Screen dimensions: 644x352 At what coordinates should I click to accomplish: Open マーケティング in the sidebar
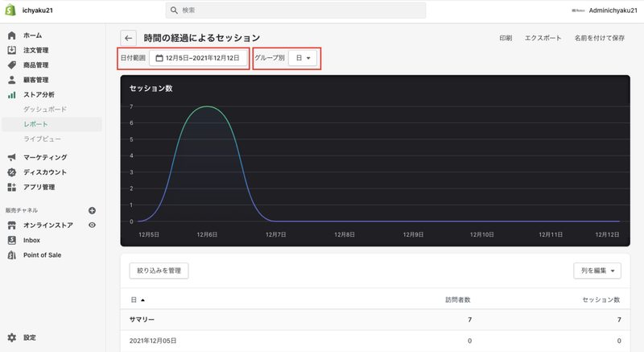(45, 157)
